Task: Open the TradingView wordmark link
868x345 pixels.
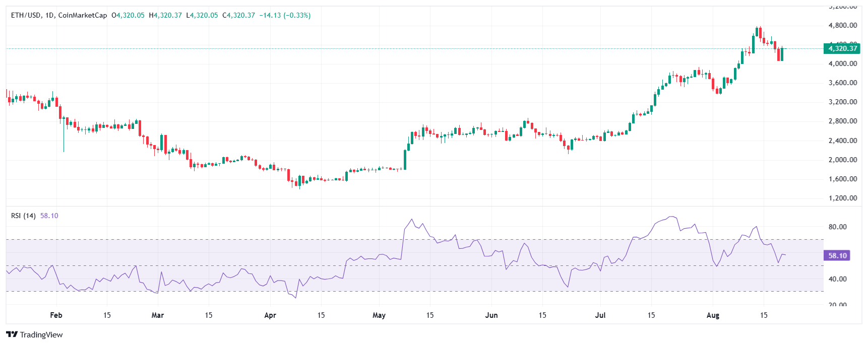Action: click(41, 335)
